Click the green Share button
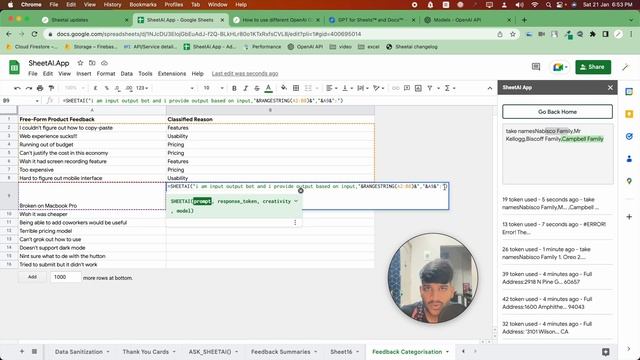This screenshot has height=360, width=640. 593,67
